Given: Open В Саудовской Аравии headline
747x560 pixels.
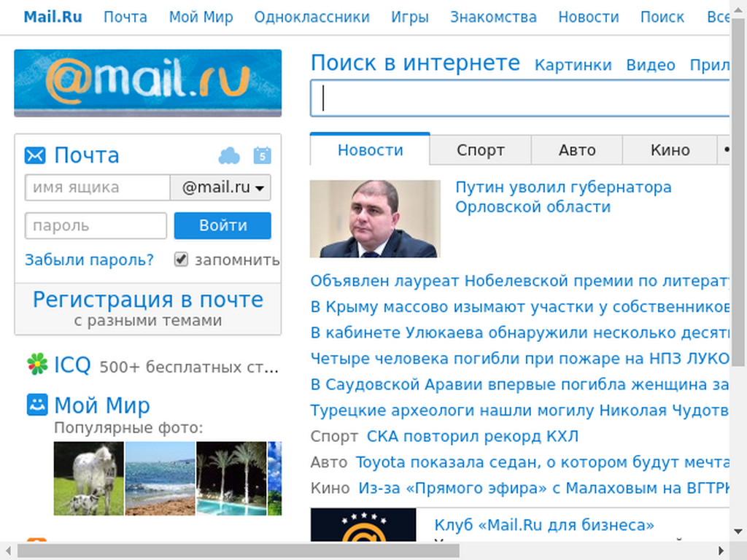Looking at the screenshot, I should (x=519, y=384).
